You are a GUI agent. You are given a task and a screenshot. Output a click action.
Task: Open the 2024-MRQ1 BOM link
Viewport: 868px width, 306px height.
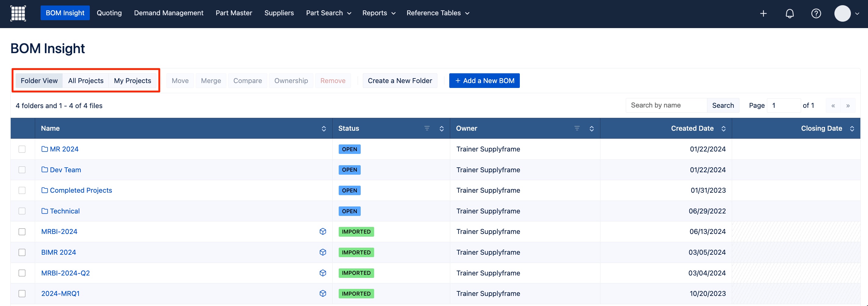point(60,293)
